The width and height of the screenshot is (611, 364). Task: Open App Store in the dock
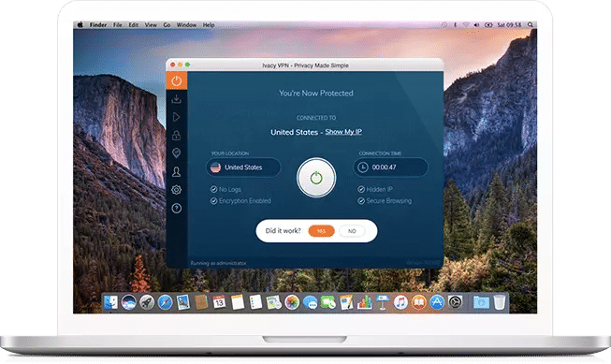[437, 302]
